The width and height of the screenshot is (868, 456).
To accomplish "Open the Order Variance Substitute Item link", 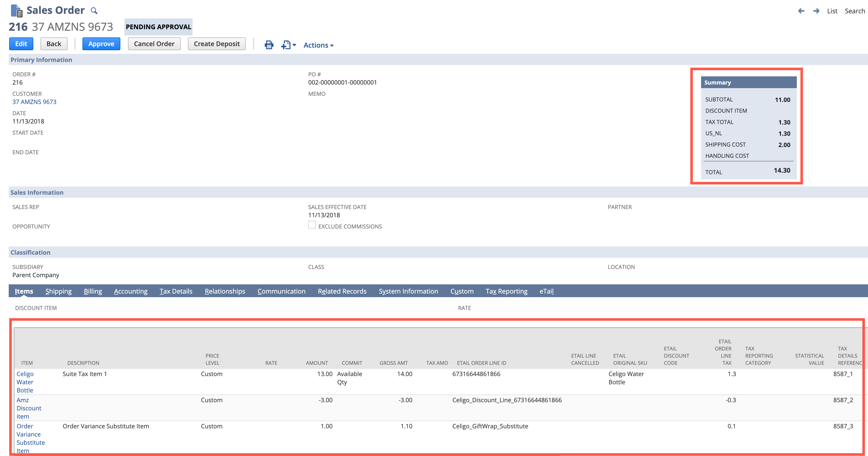I will (31, 438).
